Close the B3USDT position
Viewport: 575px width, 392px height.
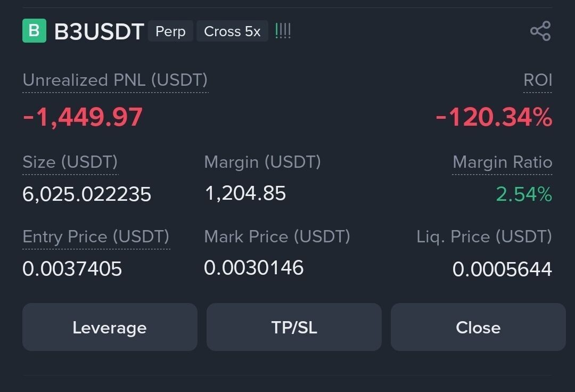(x=478, y=327)
